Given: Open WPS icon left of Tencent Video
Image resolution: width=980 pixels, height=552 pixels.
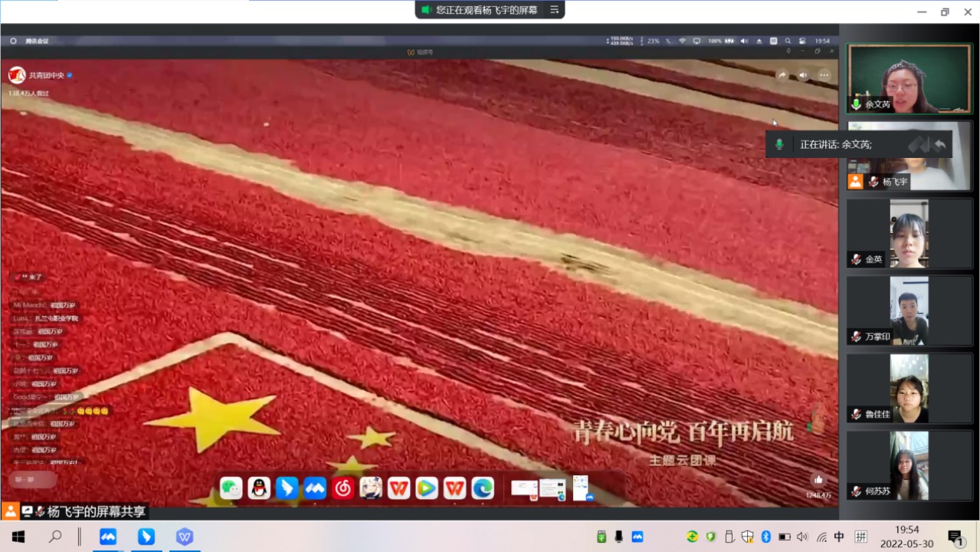Looking at the screenshot, I should 398,488.
